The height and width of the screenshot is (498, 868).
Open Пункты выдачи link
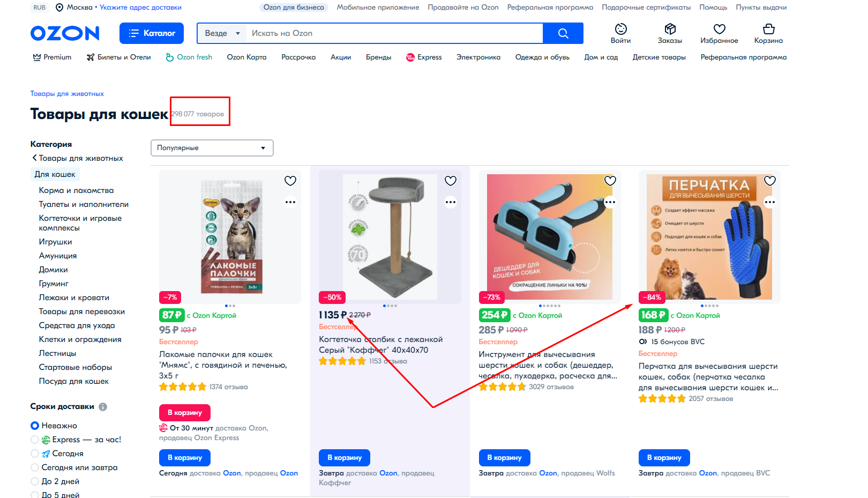[x=761, y=8]
